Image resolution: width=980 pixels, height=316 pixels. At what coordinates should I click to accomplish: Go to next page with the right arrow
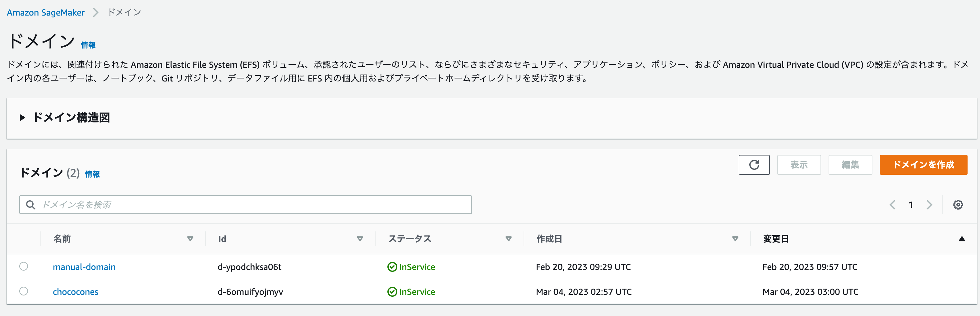pos(929,204)
